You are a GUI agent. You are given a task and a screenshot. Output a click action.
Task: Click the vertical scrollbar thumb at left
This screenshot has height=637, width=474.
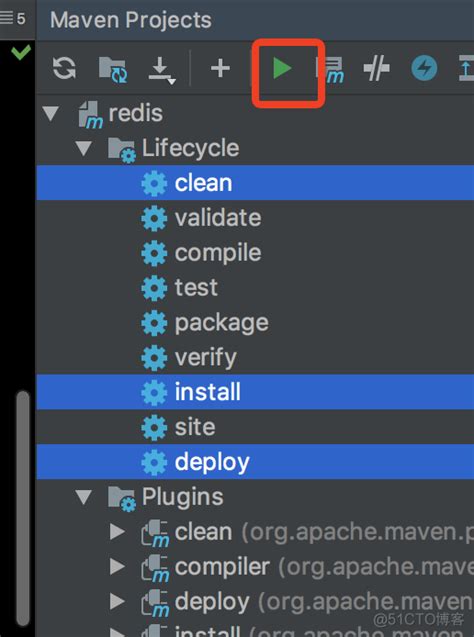[23, 509]
